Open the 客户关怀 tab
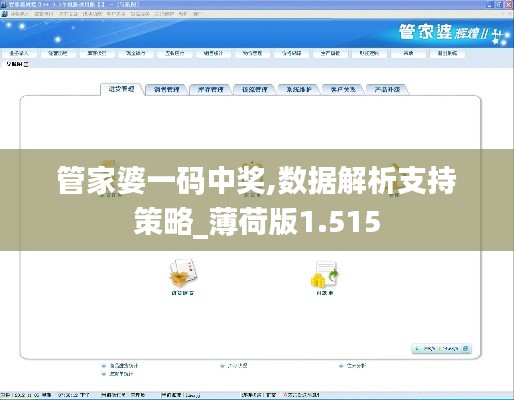 coord(343,89)
